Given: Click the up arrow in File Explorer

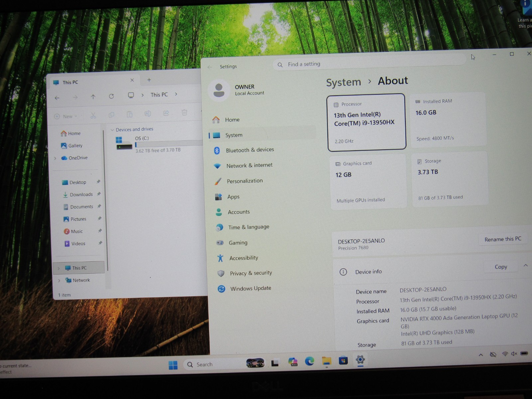Looking at the screenshot, I should click(x=93, y=97).
